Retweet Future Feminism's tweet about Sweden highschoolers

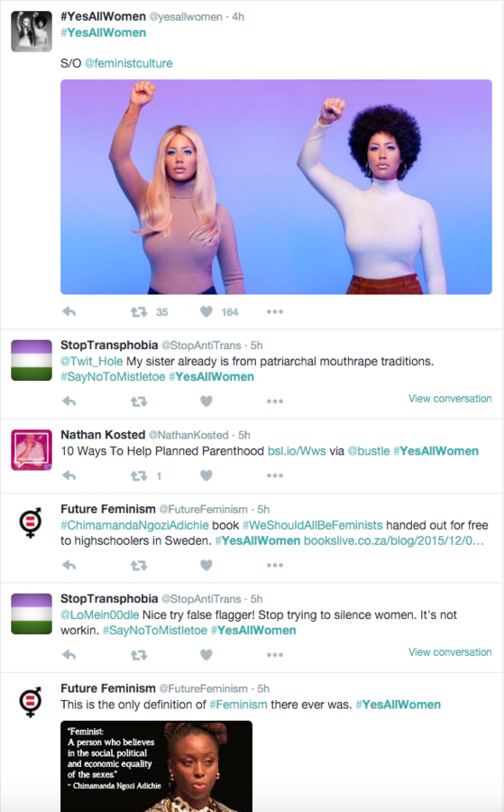click(x=139, y=565)
